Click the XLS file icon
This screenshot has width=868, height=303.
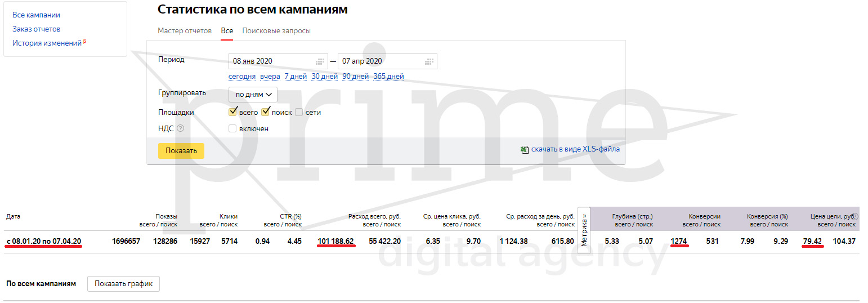[x=525, y=149]
